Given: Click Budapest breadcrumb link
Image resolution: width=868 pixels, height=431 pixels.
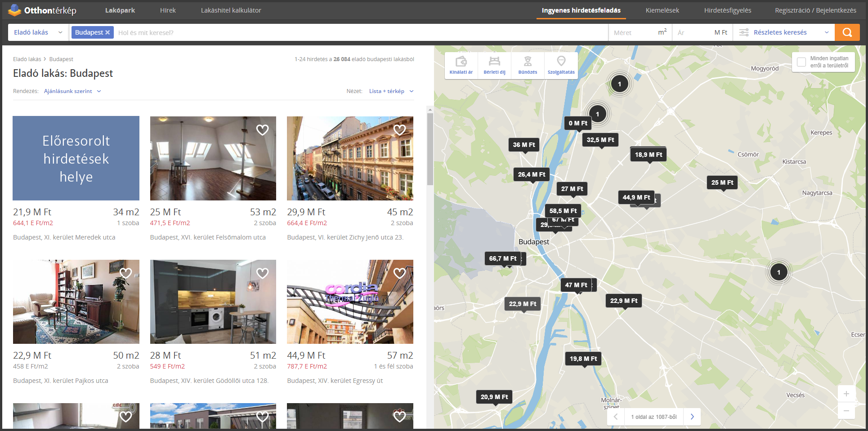Looking at the screenshot, I should pyautogui.click(x=61, y=59).
